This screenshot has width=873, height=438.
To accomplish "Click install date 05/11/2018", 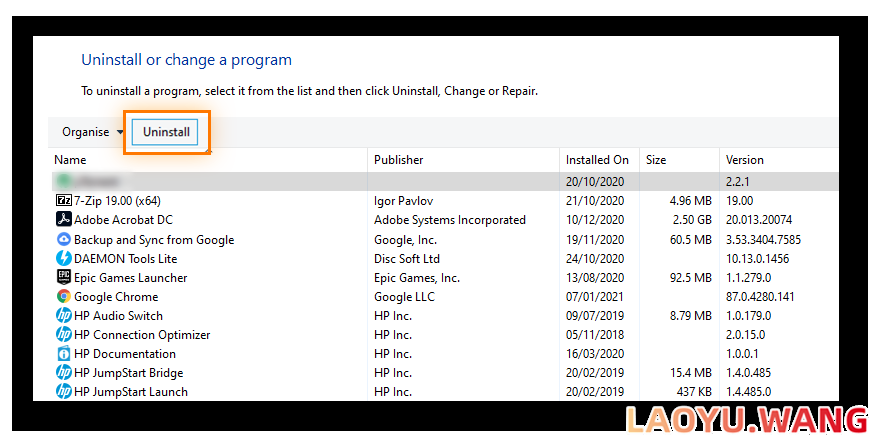I will [x=595, y=334].
